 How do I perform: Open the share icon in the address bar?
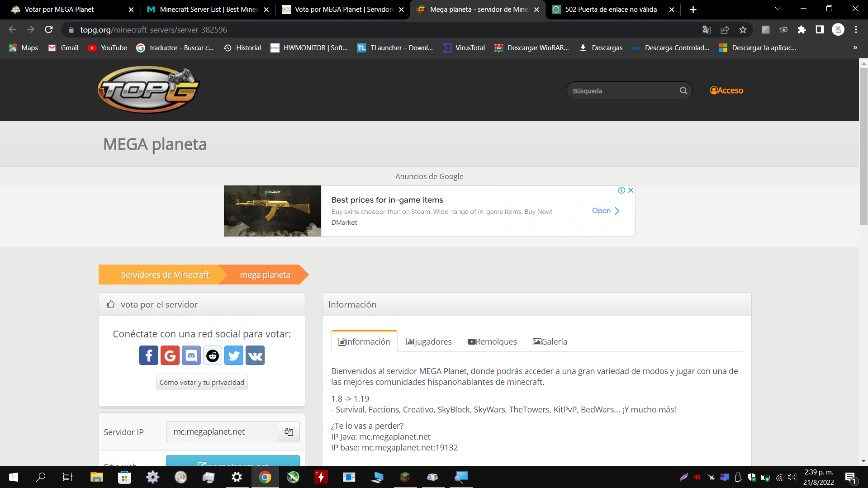(x=725, y=29)
